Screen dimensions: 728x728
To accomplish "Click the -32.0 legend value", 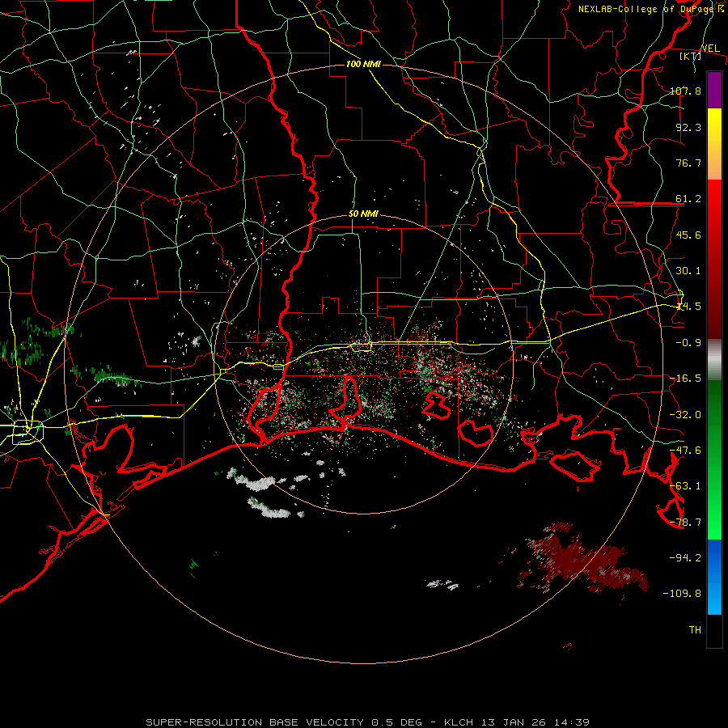I will [x=685, y=415].
